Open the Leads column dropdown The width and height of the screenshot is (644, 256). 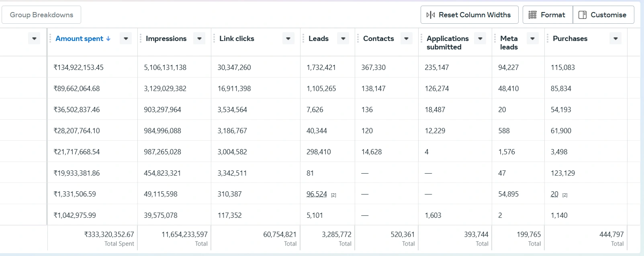click(x=343, y=39)
